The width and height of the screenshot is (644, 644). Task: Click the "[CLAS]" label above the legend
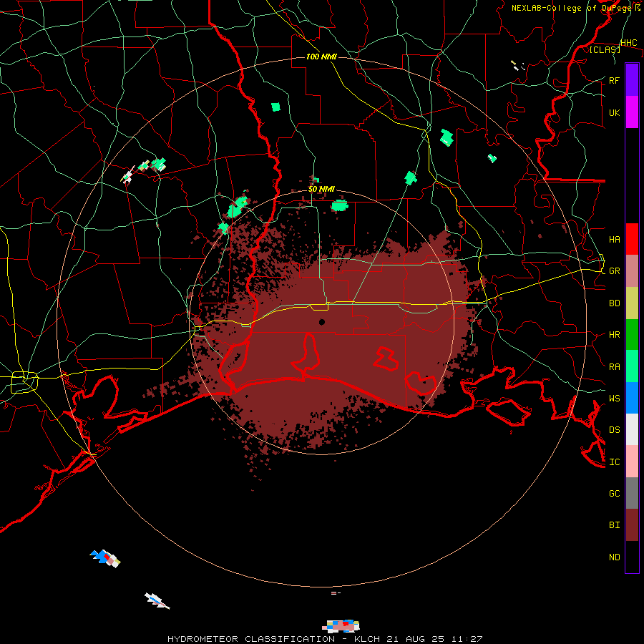tap(605, 49)
